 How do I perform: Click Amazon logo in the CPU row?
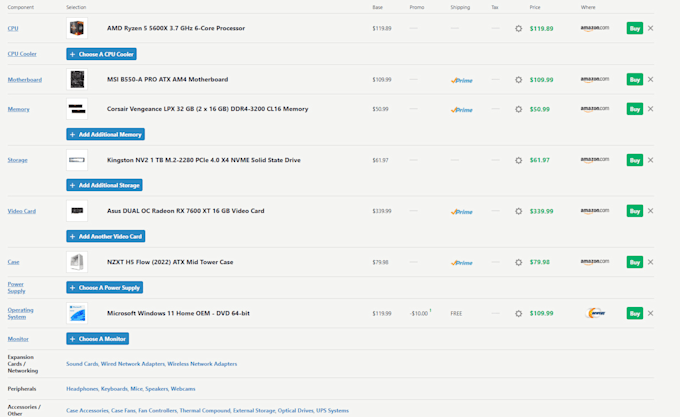point(595,28)
